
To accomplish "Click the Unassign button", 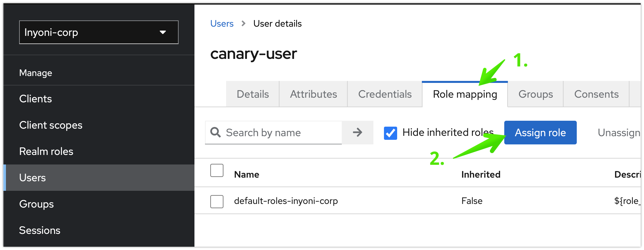I will click(619, 133).
